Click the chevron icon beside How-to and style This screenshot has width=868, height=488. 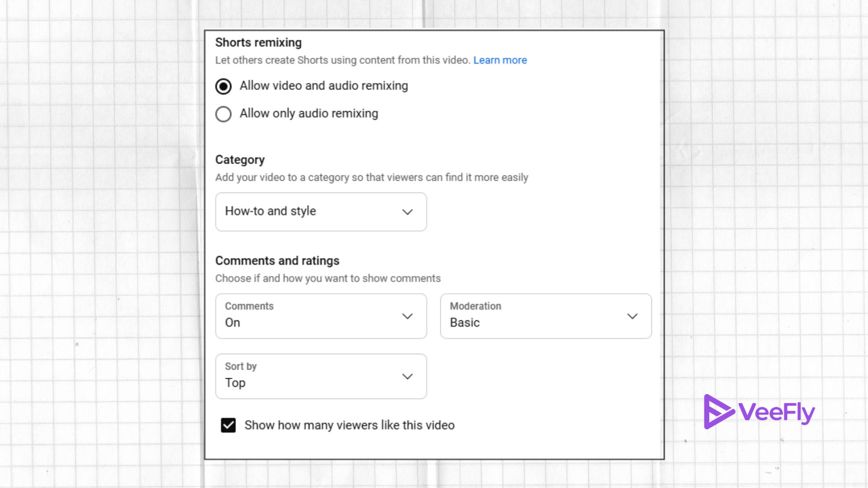click(x=407, y=212)
